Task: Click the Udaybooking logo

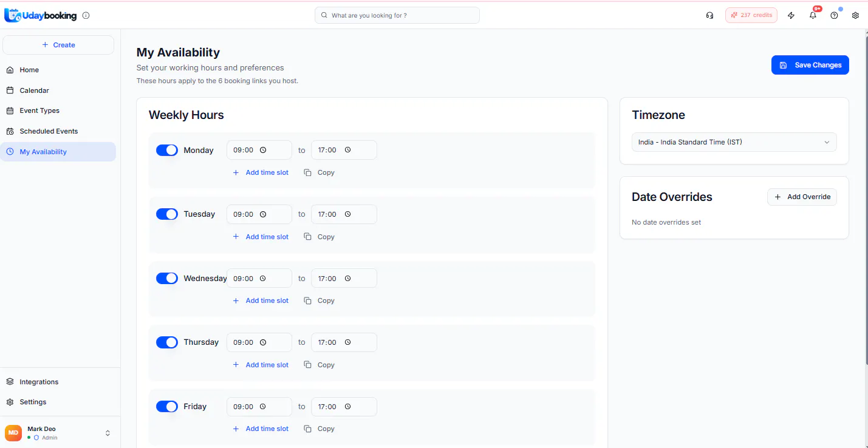Action: [x=41, y=15]
